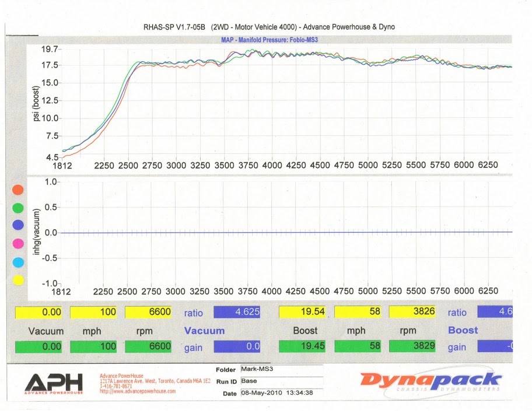The width and height of the screenshot is (532, 411).
Task: Click the pink run color dot
Action: tap(18, 243)
